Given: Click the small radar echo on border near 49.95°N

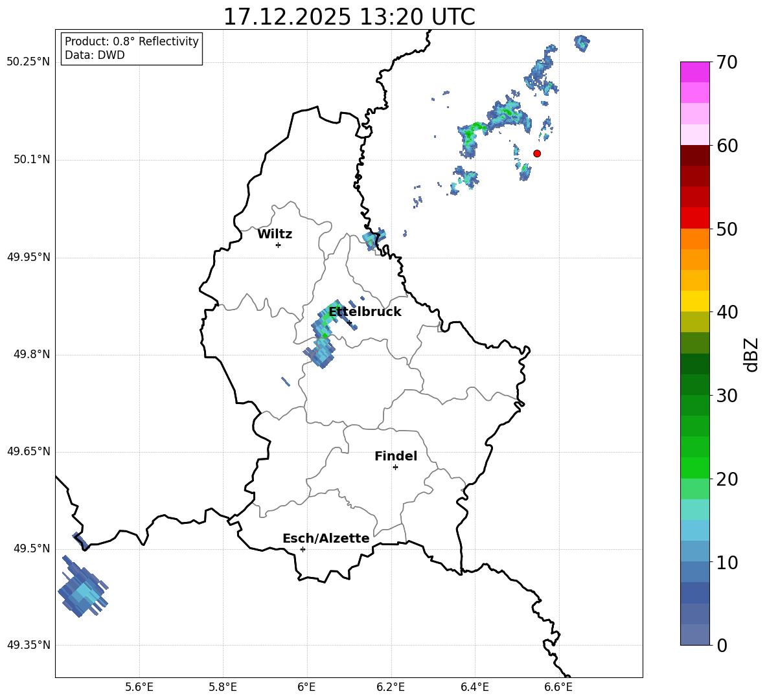Looking at the screenshot, I should coord(374,239).
